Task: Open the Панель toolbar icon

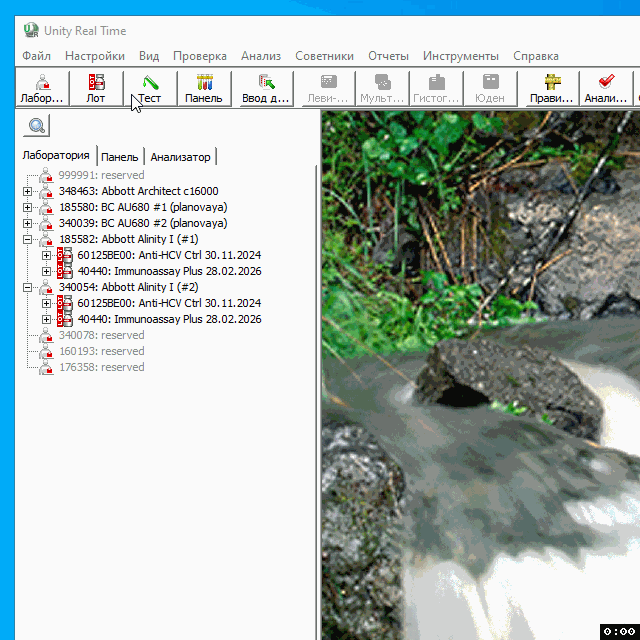Action: 204,88
